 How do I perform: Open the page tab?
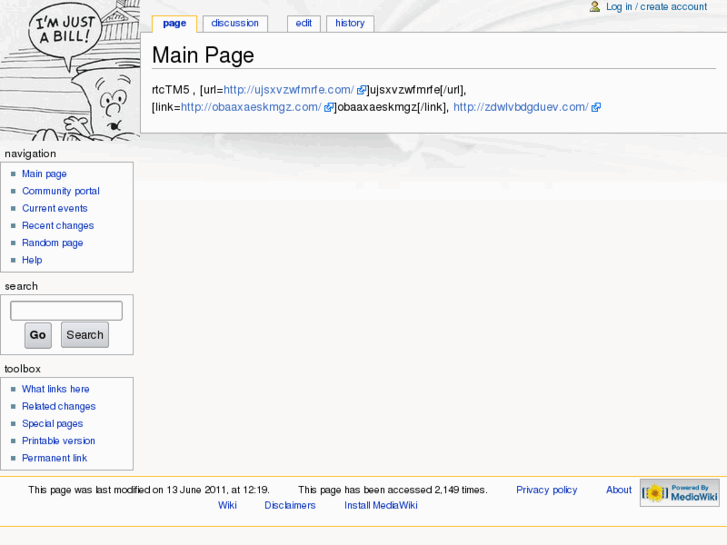click(x=174, y=24)
